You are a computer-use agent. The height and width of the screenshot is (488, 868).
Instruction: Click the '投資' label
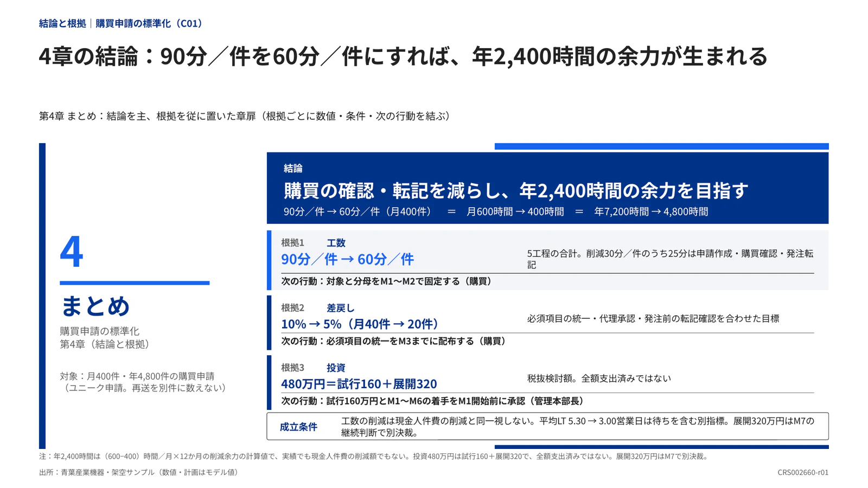click(336, 367)
